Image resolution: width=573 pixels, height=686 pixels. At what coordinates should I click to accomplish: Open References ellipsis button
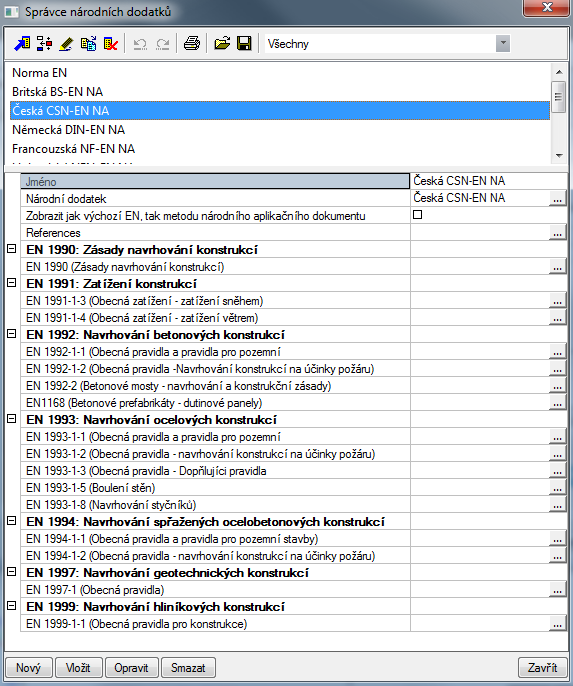click(x=557, y=233)
